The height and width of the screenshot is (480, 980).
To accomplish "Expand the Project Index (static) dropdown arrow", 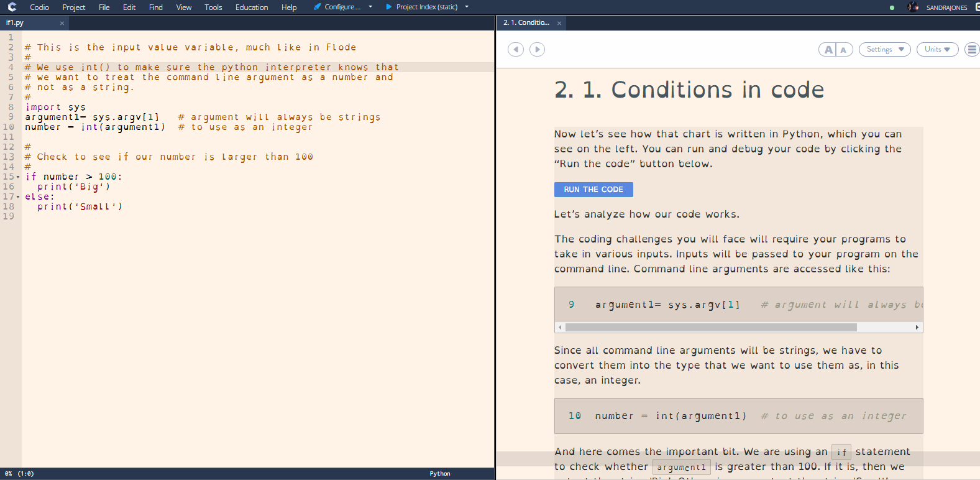I will point(467,7).
